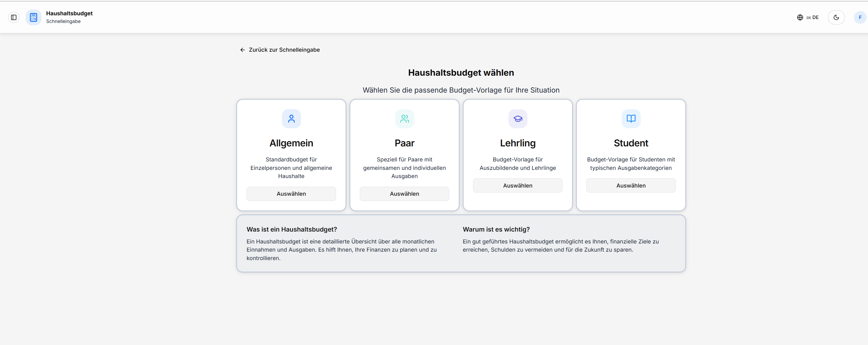Toggle the sidebar panel icon
Screen dimensions: 868x345
pyautogui.click(x=14, y=17)
